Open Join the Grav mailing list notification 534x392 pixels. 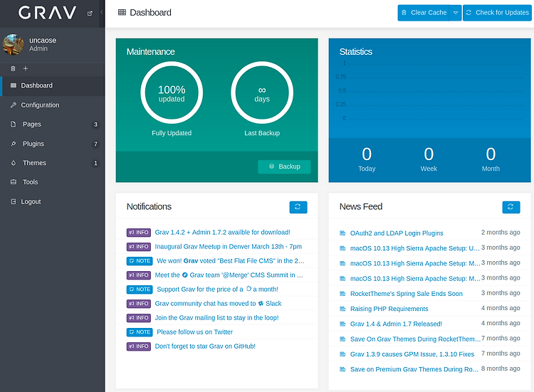[x=216, y=318]
